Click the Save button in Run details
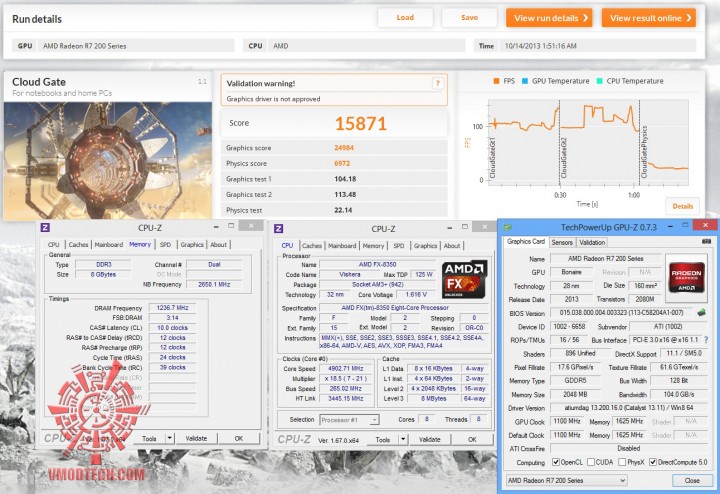This screenshot has height=494, width=720. (469, 17)
